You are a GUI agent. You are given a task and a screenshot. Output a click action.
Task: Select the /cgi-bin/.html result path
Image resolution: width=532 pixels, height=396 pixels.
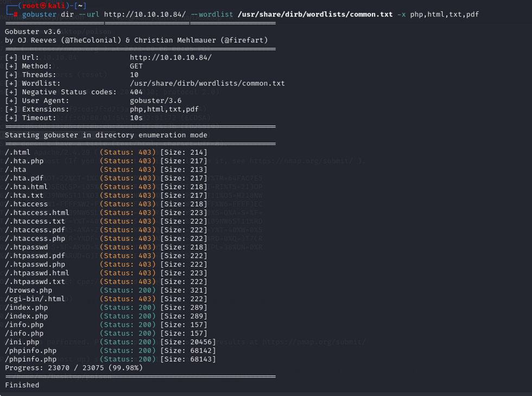tap(35, 299)
